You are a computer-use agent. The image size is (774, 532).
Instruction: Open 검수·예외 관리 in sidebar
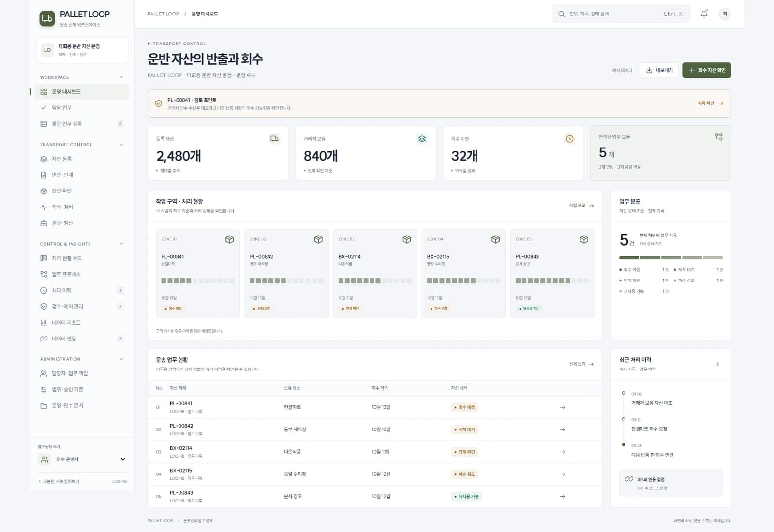82,307
